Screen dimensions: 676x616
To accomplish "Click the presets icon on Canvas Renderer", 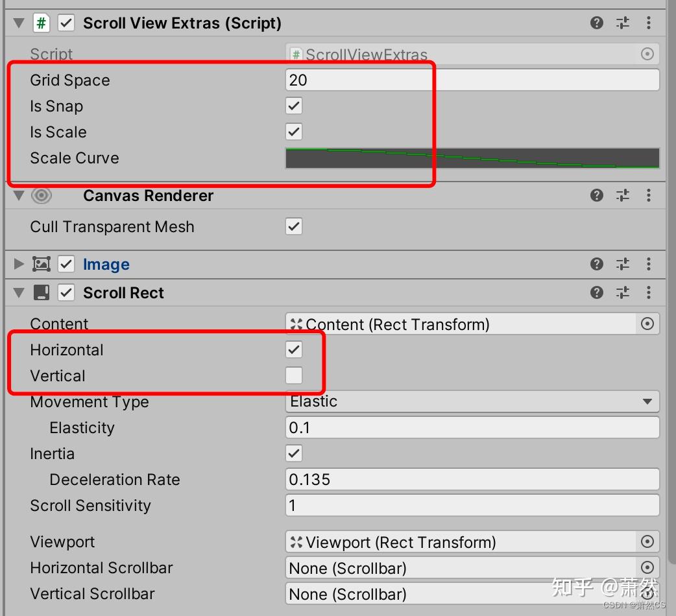I will [x=622, y=195].
